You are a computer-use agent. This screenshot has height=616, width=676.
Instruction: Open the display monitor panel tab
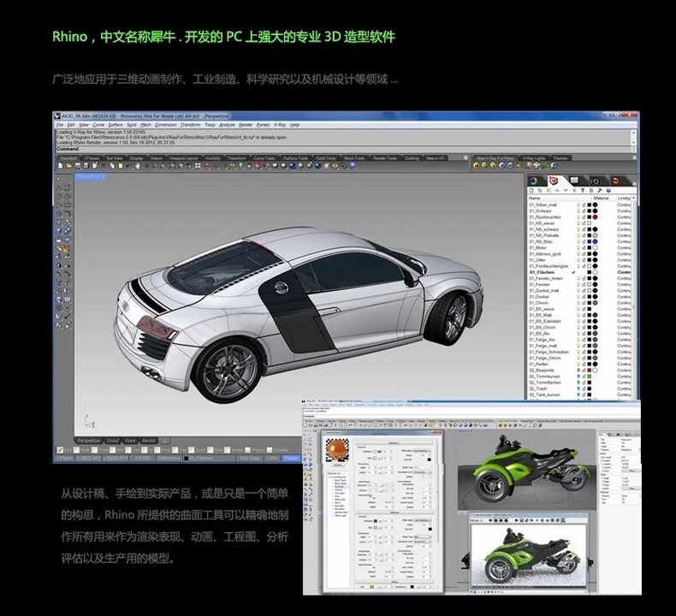pyautogui.click(x=574, y=181)
